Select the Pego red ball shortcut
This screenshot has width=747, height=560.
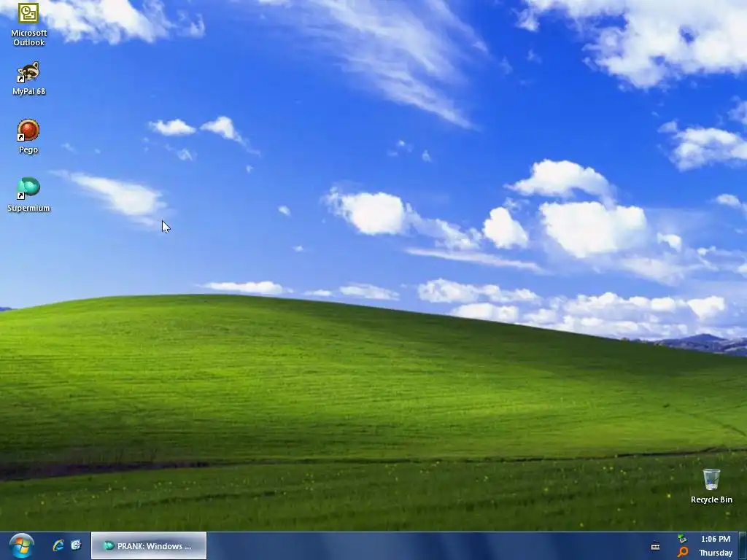pos(28,136)
